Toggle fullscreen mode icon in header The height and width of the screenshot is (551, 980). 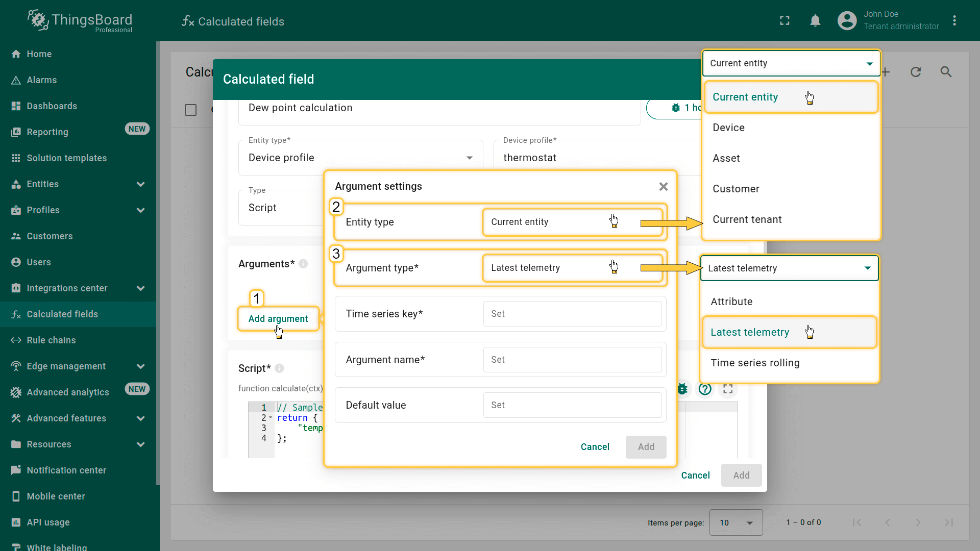coord(785,21)
